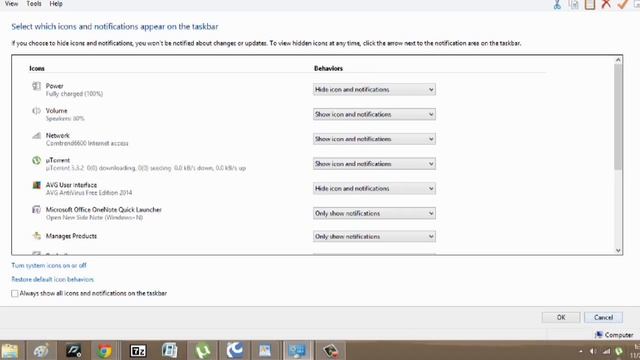
Task: Open uTorrent from the taskbar
Action: (x=202, y=351)
